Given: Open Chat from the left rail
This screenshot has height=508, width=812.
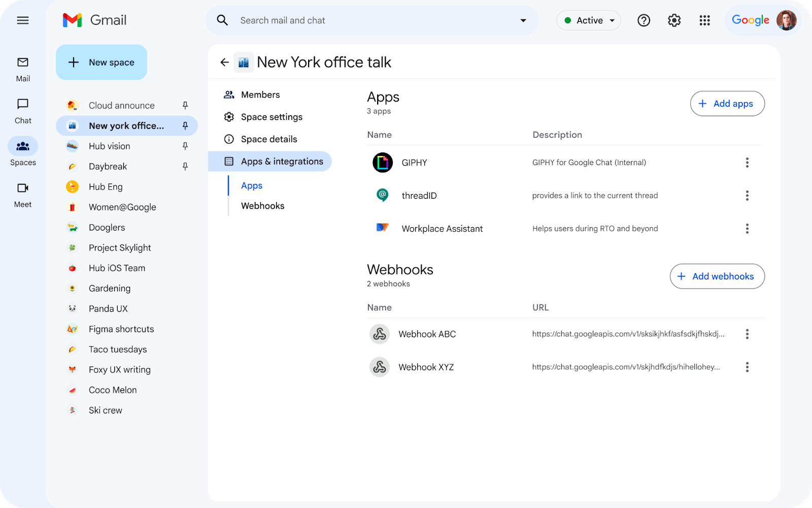Looking at the screenshot, I should pos(23,111).
